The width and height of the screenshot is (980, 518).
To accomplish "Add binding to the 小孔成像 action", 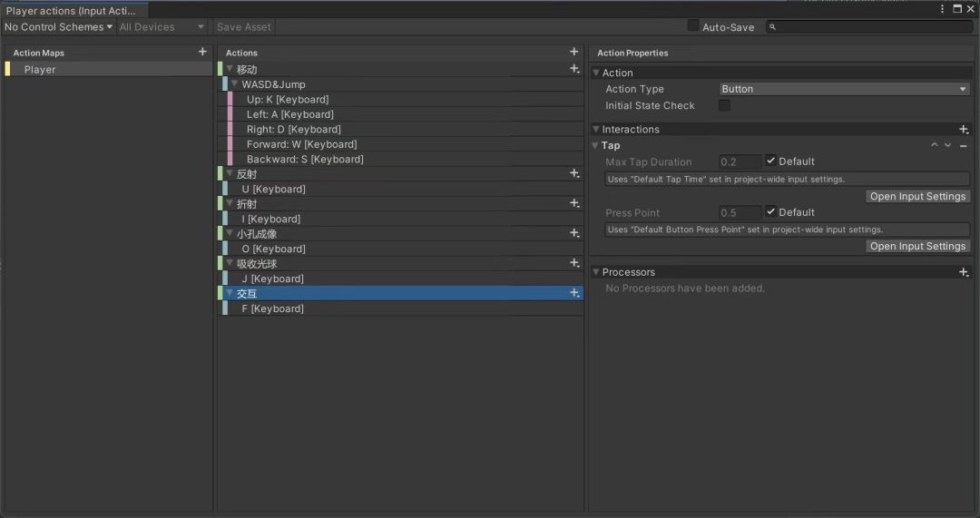I will click(574, 233).
